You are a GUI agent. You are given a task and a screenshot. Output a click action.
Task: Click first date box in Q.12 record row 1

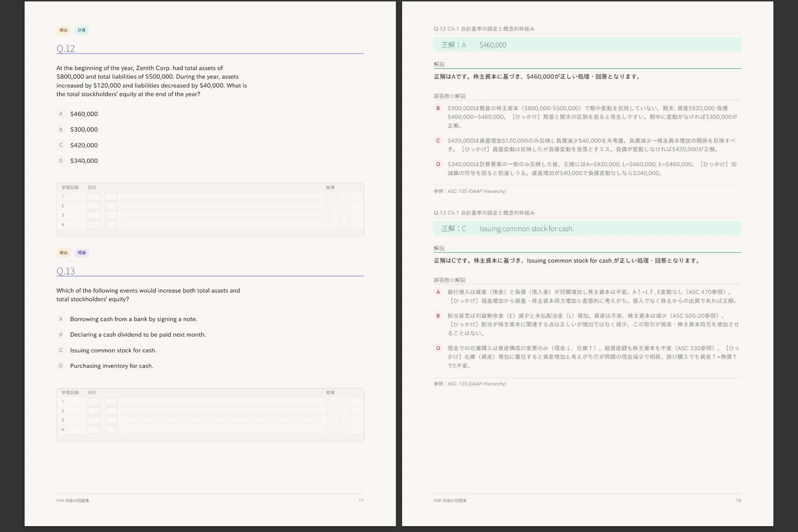[94, 197]
